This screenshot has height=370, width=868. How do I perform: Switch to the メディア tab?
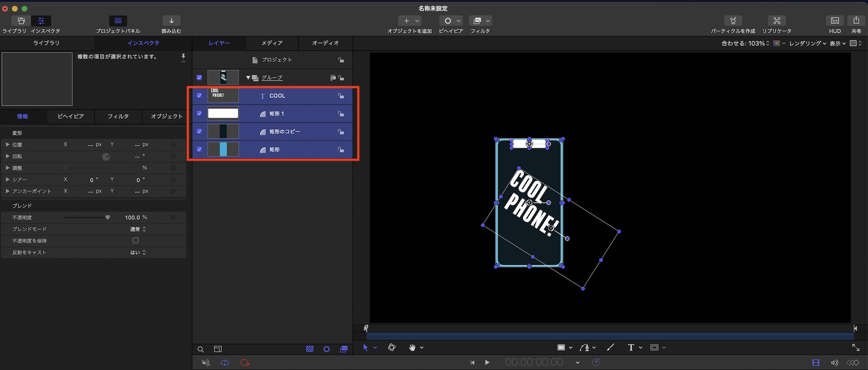[272, 43]
